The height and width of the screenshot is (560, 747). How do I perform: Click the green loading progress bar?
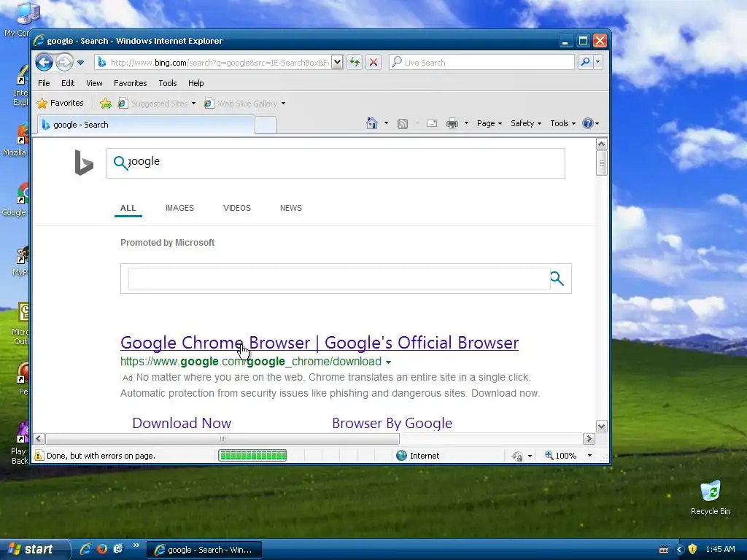point(252,455)
